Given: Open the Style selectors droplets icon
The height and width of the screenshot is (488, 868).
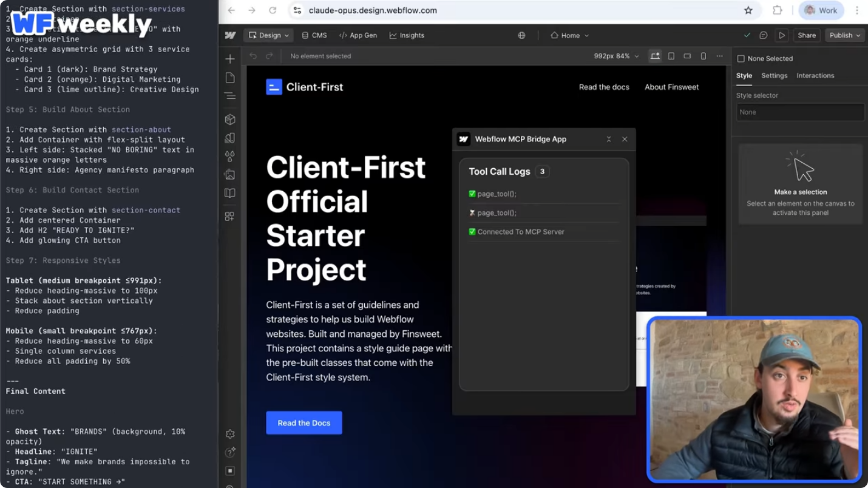Looking at the screenshot, I should [230, 156].
